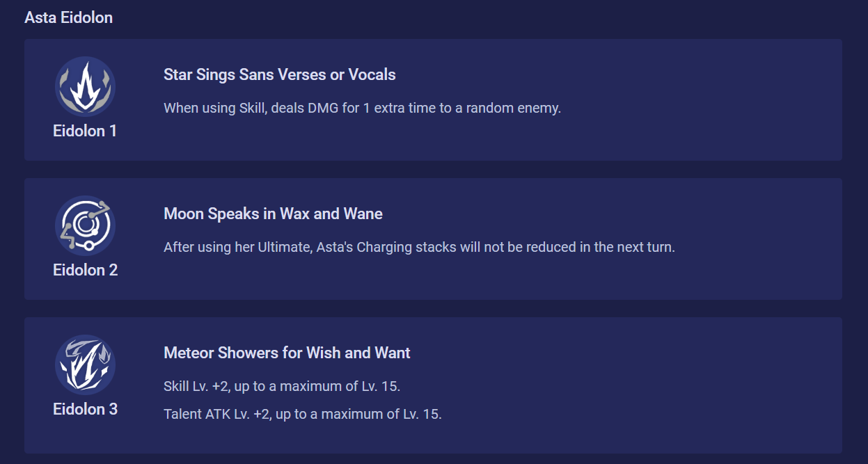This screenshot has width=868, height=464.
Task: Click the Talent ATK Lv. +2 line
Action: click(303, 414)
